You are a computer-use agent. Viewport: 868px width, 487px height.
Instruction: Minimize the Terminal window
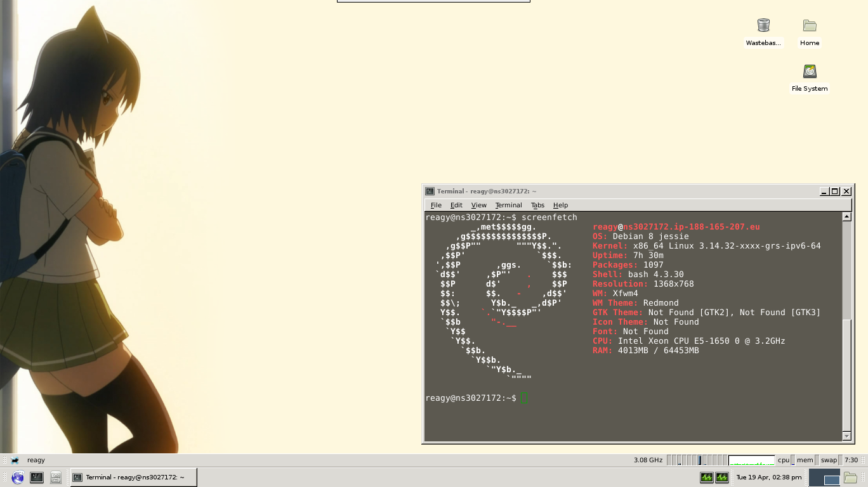pyautogui.click(x=824, y=191)
